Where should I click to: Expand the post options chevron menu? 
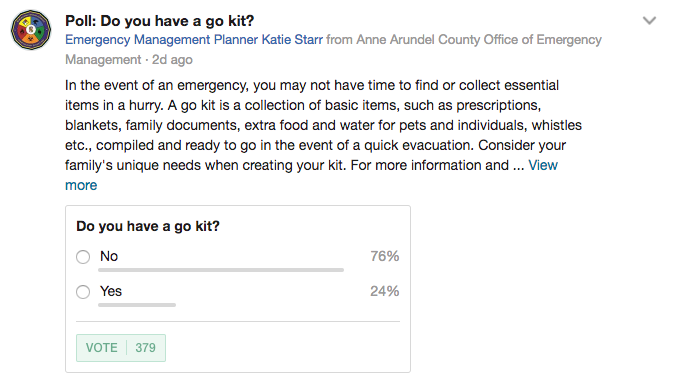[x=649, y=20]
